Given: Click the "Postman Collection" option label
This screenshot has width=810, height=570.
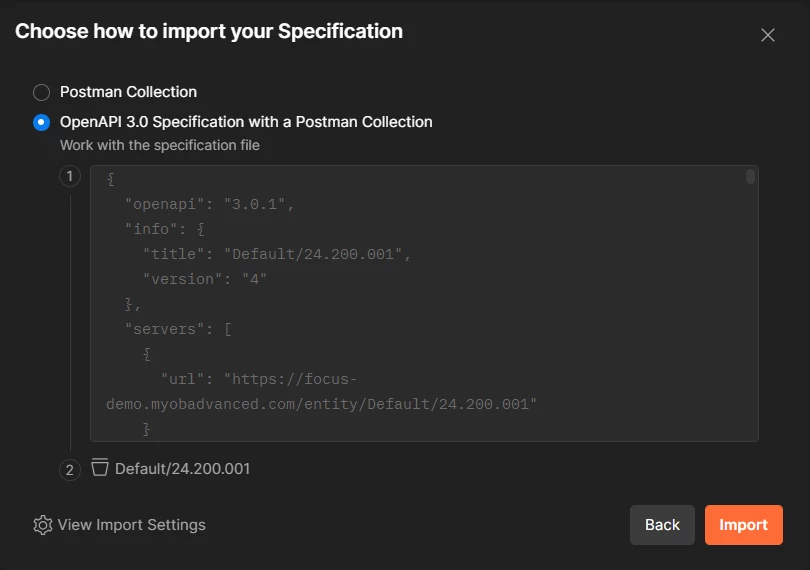Looking at the screenshot, I should point(128,92).
